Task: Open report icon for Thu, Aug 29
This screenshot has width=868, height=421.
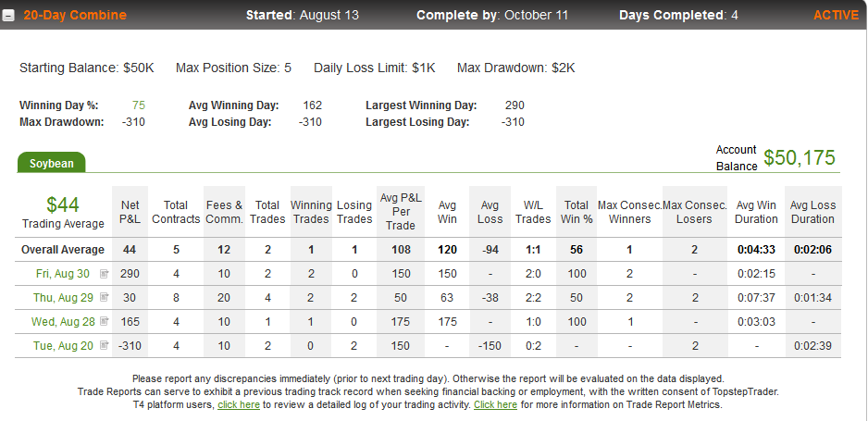Action: coord(104,297)
